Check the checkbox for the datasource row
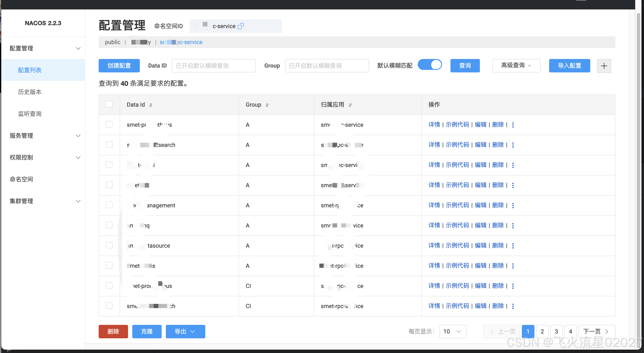Viewport: 644px width, 353px height. click(x=109, y=245)
